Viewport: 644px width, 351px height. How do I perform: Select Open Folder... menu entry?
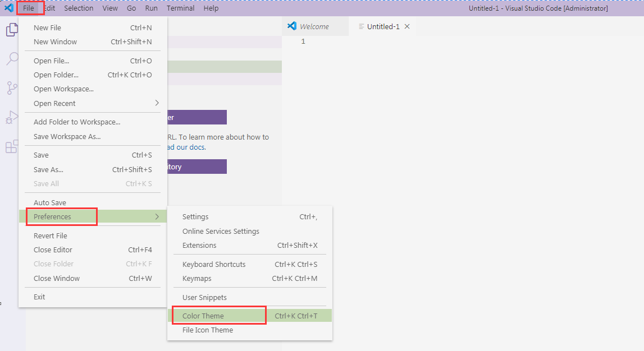click(x=93, y=75)
